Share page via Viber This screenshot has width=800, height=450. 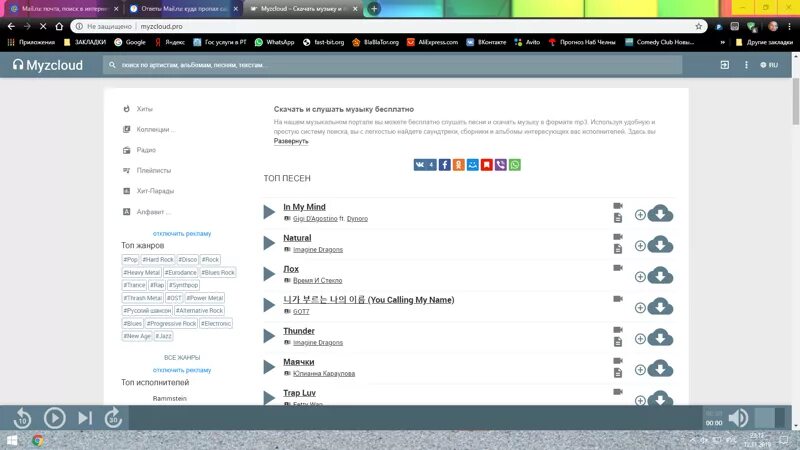(501, 165)
